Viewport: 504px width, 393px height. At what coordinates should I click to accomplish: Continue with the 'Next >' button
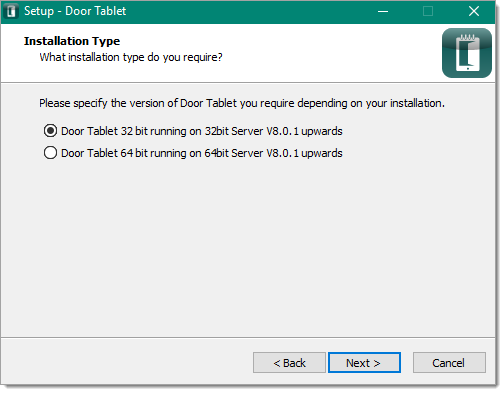(364, 363)
